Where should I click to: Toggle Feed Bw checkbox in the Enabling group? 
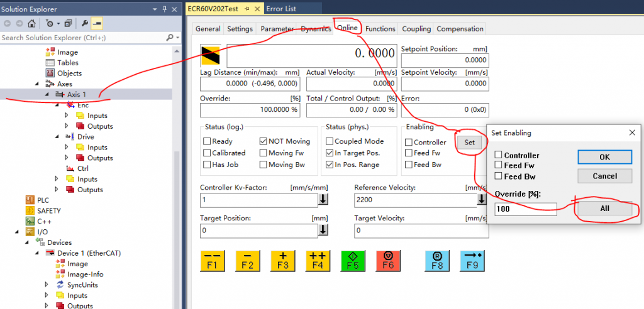coord(409,165)
